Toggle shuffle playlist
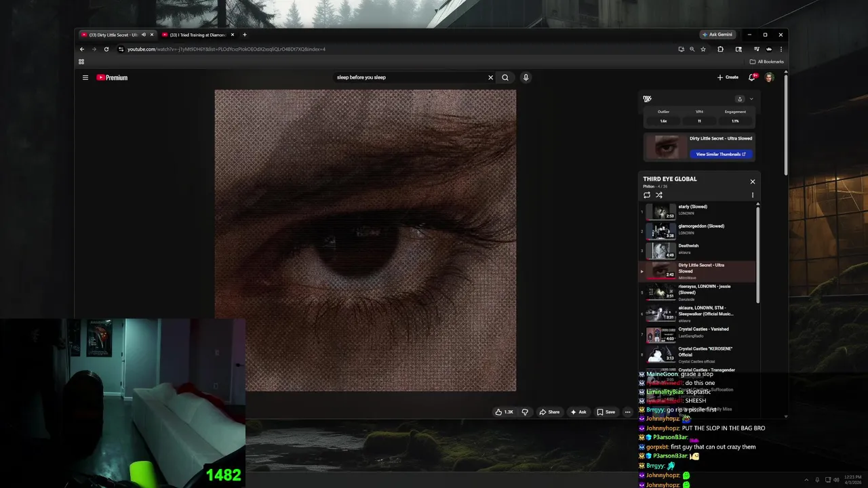The image size is (868, 488). 659,195
